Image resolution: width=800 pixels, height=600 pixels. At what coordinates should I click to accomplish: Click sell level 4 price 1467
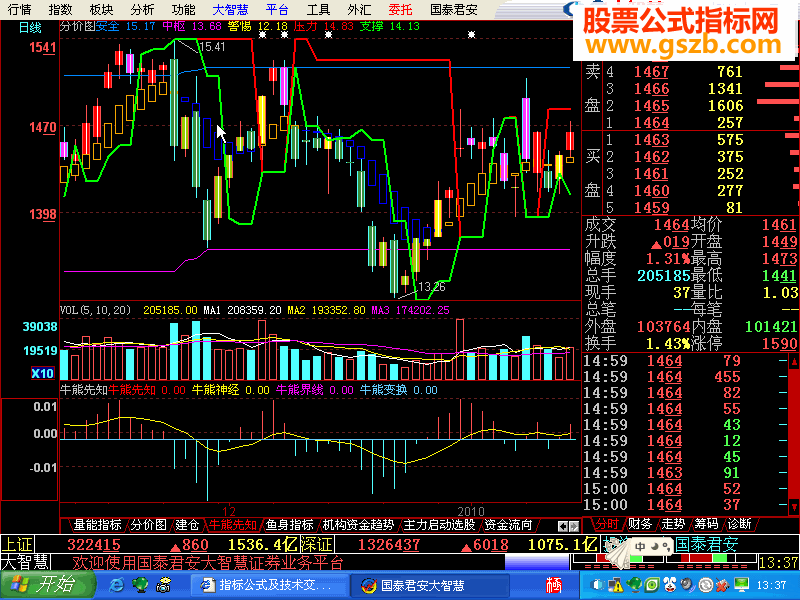coord(651,72)
